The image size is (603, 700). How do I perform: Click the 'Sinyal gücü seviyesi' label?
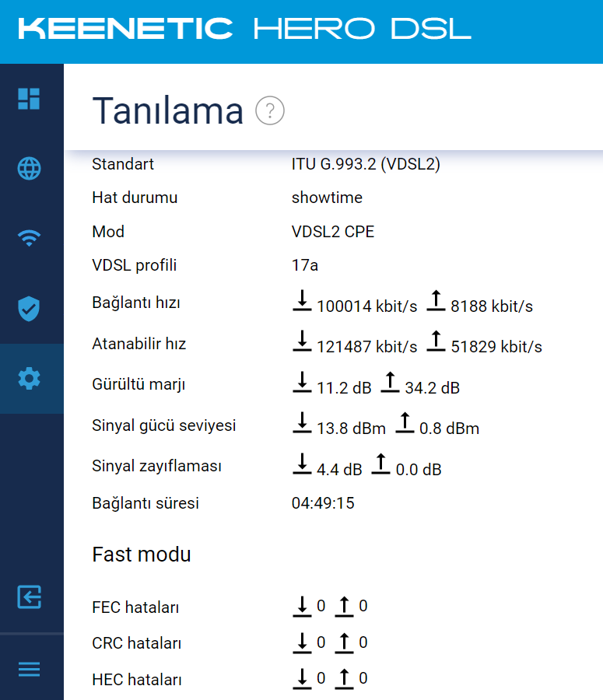coord(164,425)
